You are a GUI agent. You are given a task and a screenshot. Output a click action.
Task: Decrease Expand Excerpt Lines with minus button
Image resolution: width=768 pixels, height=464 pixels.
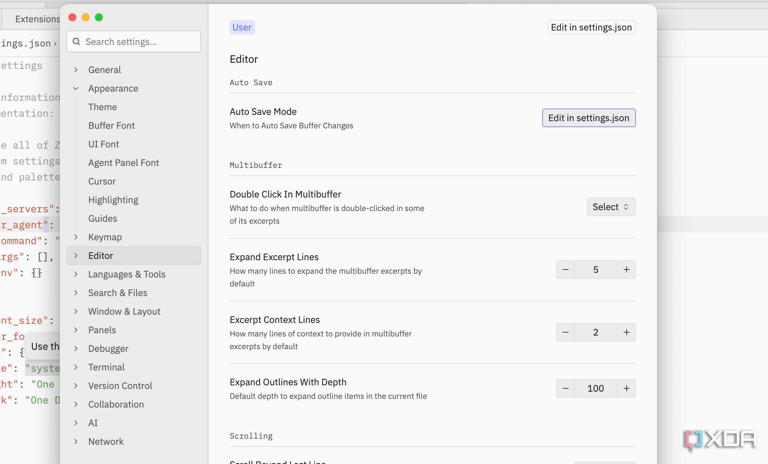(x=565, y=269)
